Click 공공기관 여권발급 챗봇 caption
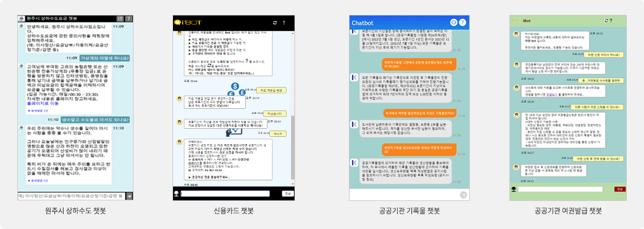This screenshot has width=644, height=229. 568,211
